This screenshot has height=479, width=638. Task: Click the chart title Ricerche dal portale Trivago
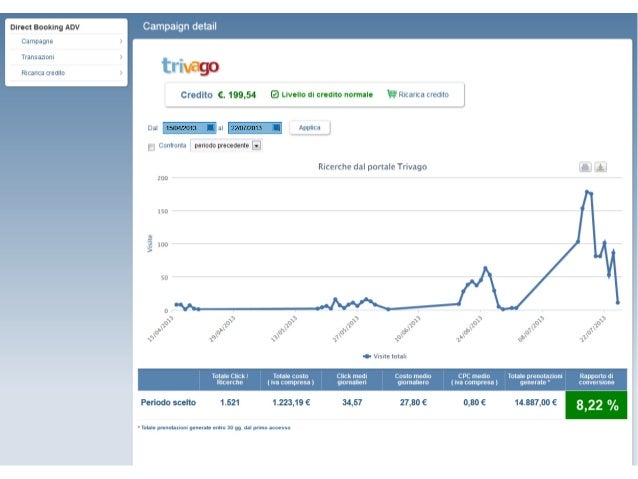372,166
